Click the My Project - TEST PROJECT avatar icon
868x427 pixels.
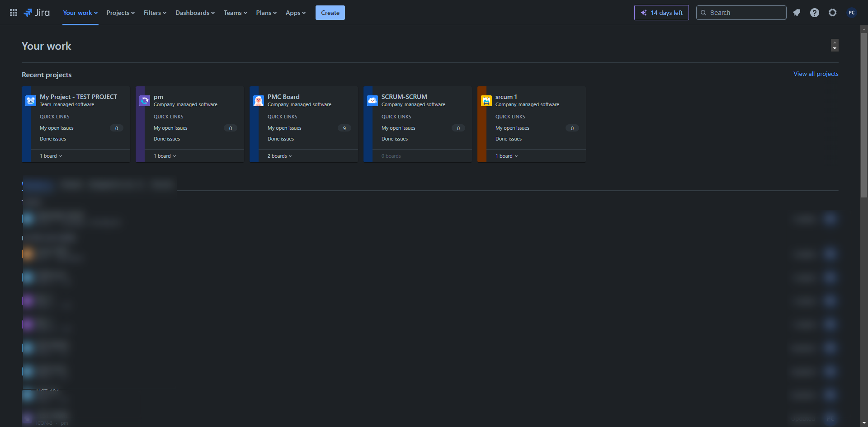pyautogui.click(x=31, y=101)
